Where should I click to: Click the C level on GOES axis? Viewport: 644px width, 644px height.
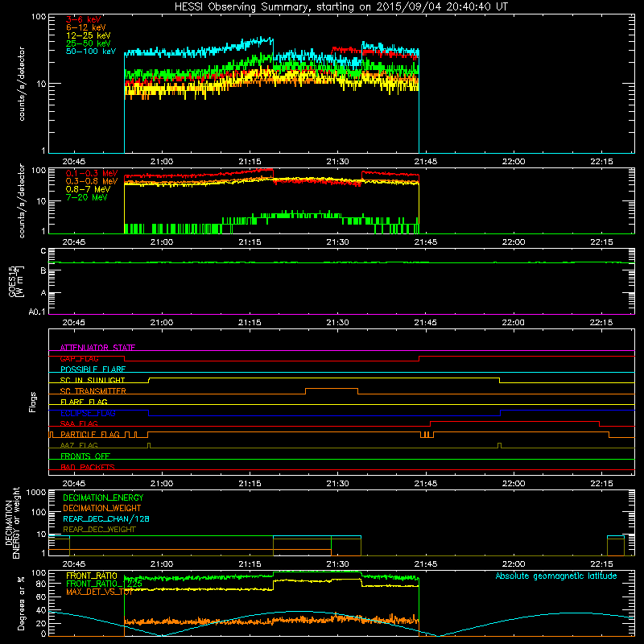pyautogui.click(x=43, y=251)
